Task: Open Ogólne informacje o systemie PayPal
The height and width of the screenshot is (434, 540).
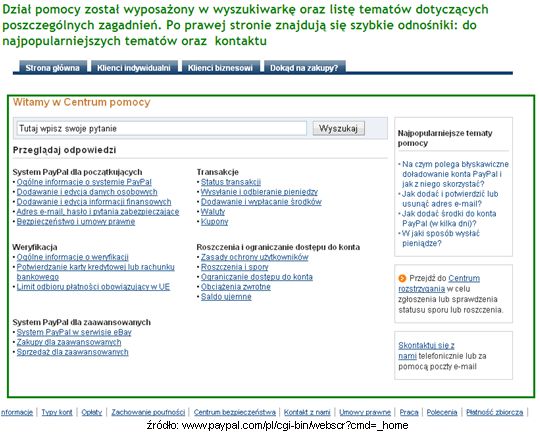Action: 84,182
